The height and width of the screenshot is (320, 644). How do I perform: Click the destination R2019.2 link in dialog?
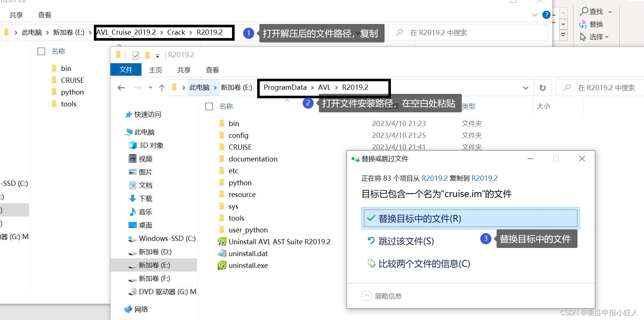point(484,178)
